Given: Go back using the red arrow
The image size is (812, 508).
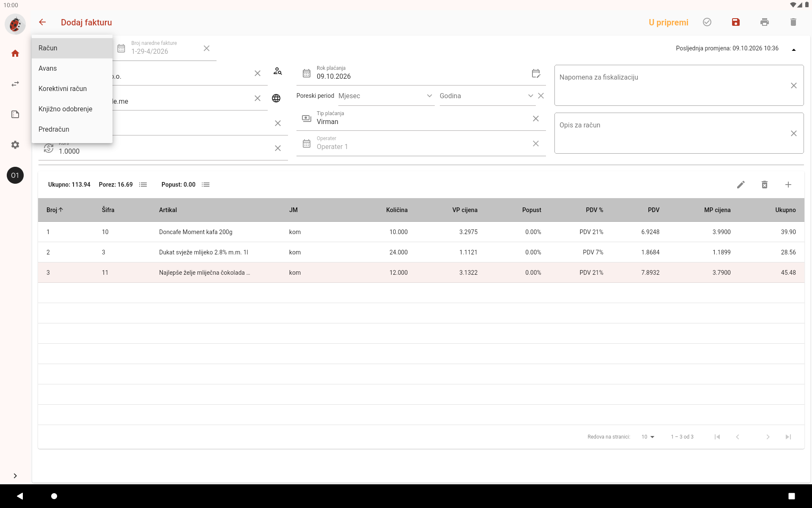Looking at the screenshot, I should (42, 22).
